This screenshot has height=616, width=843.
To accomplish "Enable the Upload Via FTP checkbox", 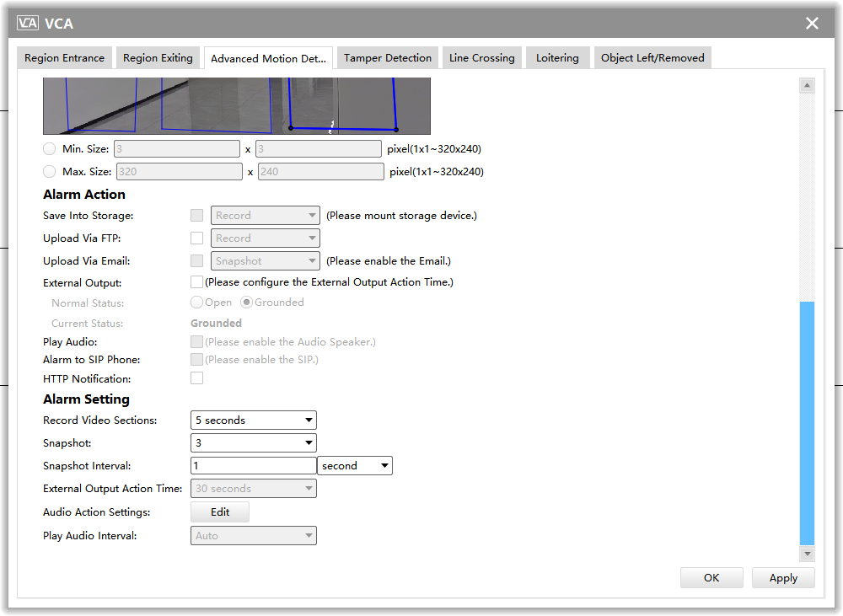I will [196, 238].
